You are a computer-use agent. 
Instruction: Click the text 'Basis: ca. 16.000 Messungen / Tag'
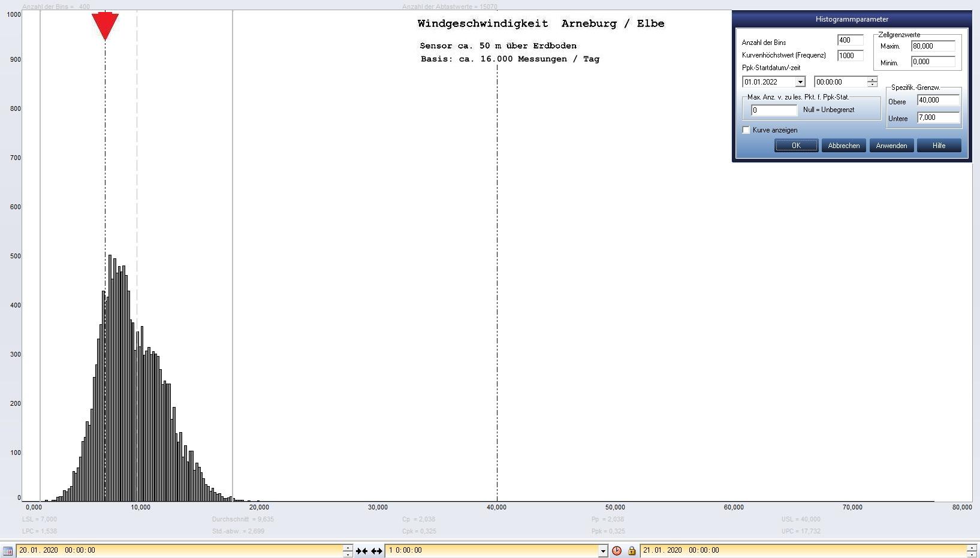tap(510, 59)
